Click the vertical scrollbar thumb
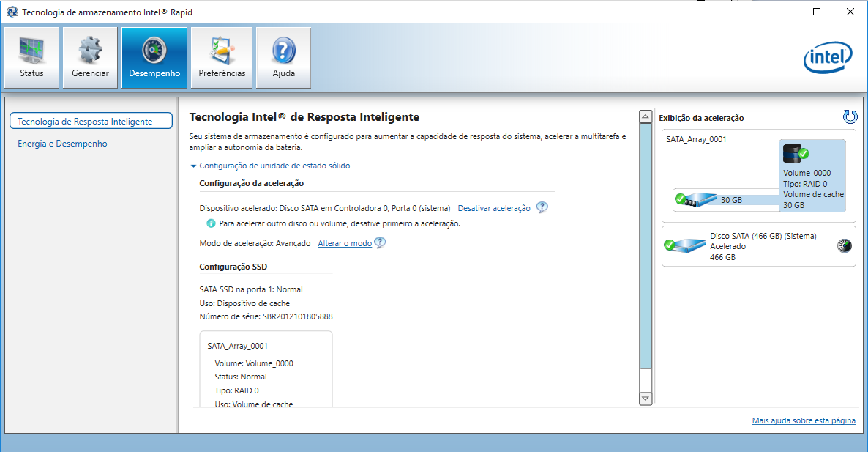The height and width of the screenshot is (452, 868). pyautogui.click(x=645, y=246)
